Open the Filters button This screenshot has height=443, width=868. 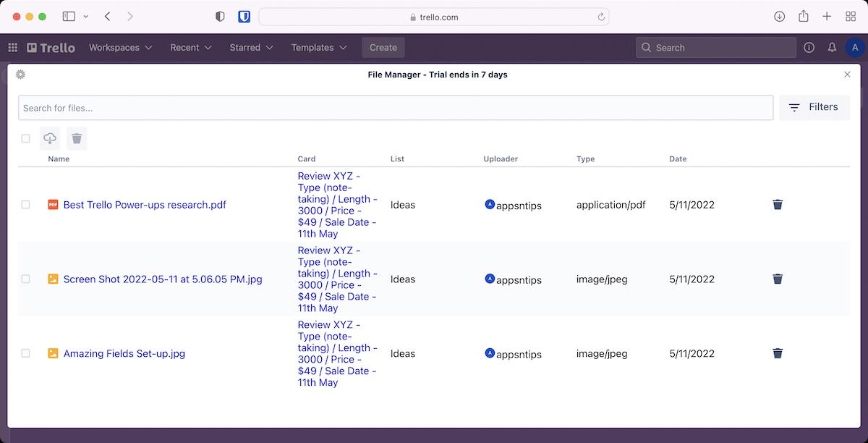[x=814, y=107]
